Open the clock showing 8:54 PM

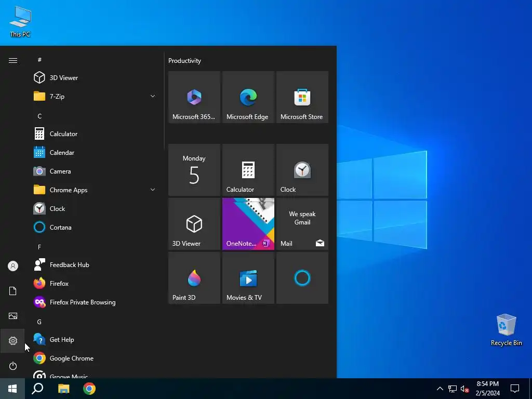[x=487, y=389]
